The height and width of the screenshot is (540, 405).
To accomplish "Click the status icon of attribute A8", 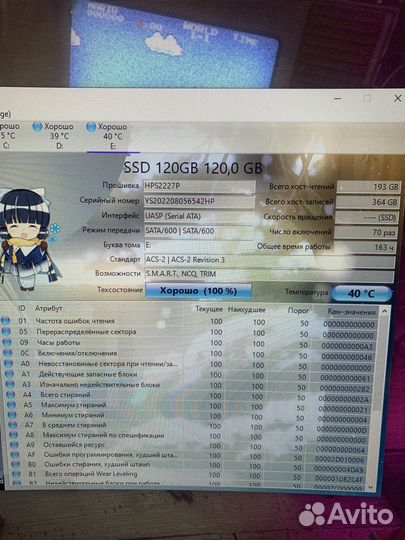I will pyautogui.click(x=14, y=435).
